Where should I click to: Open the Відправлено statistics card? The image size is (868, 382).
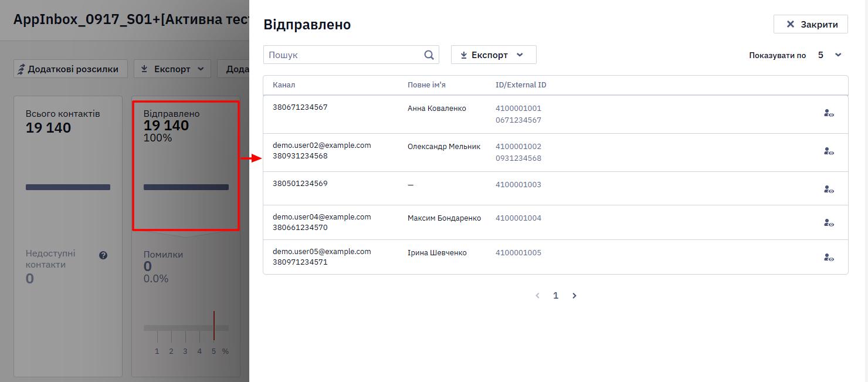click(186, 166)
